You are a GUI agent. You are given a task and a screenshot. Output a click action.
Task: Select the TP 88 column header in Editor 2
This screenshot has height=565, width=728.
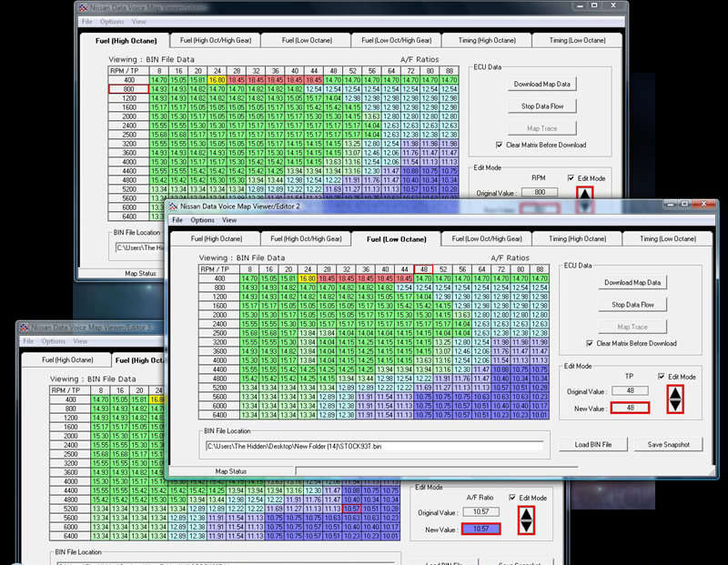(x=540, y=269)
